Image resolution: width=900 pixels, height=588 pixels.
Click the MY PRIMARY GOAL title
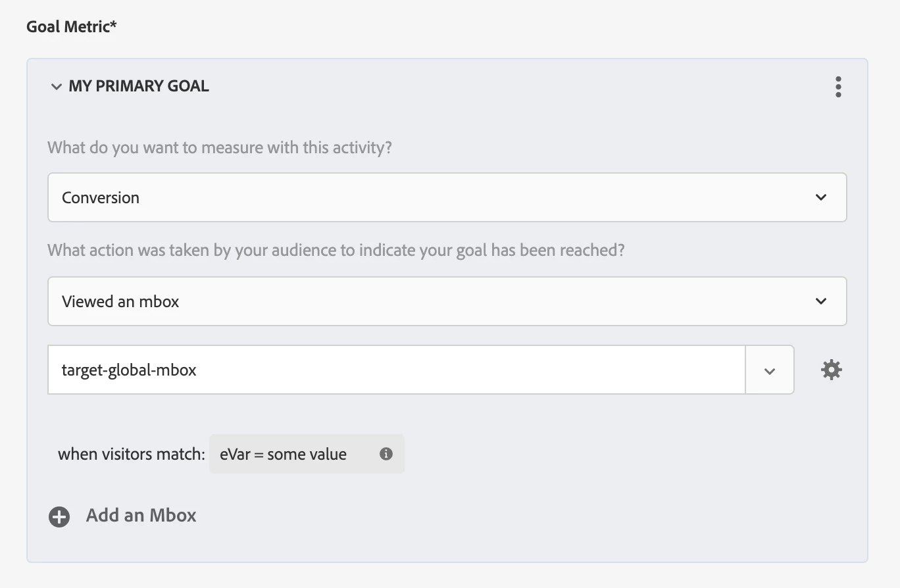(139, 86)
